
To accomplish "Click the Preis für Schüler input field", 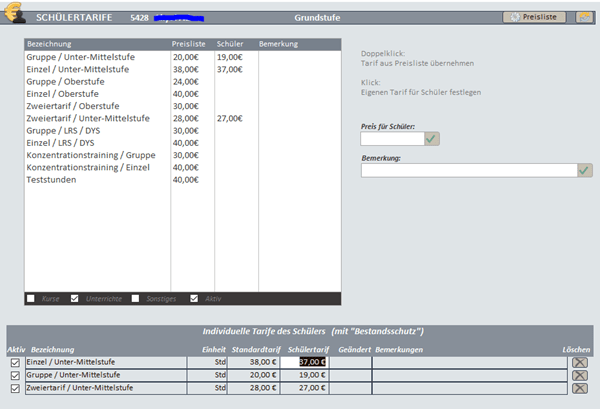I will (392, 139).
